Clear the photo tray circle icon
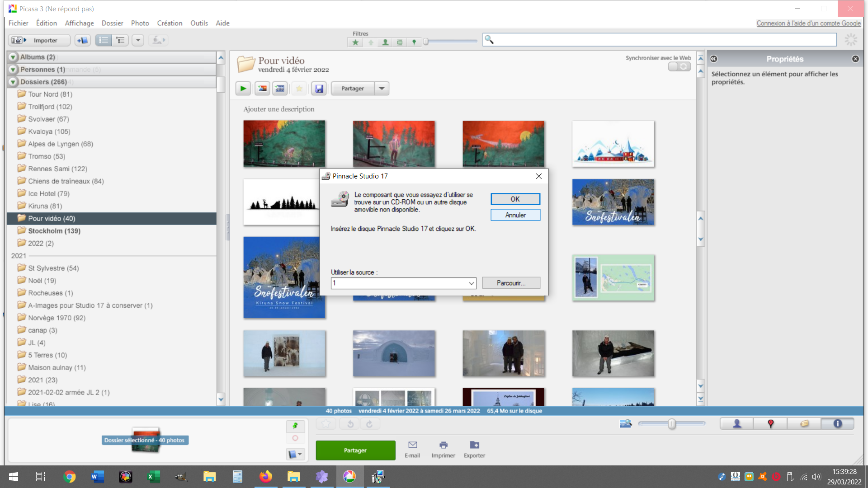This screenshot has width=868, height=488. pyautogui.click(x=295, y=438)
